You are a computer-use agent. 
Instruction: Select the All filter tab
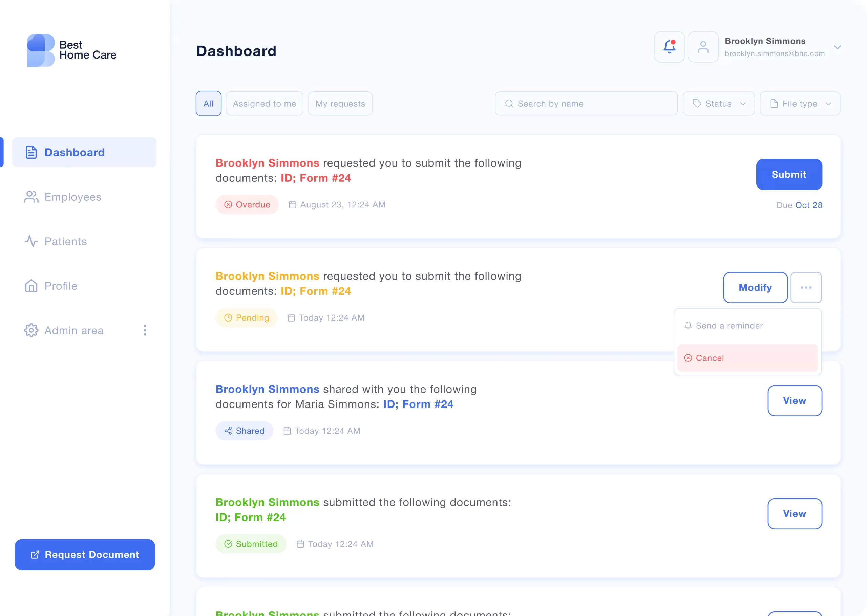pos(208,104)
